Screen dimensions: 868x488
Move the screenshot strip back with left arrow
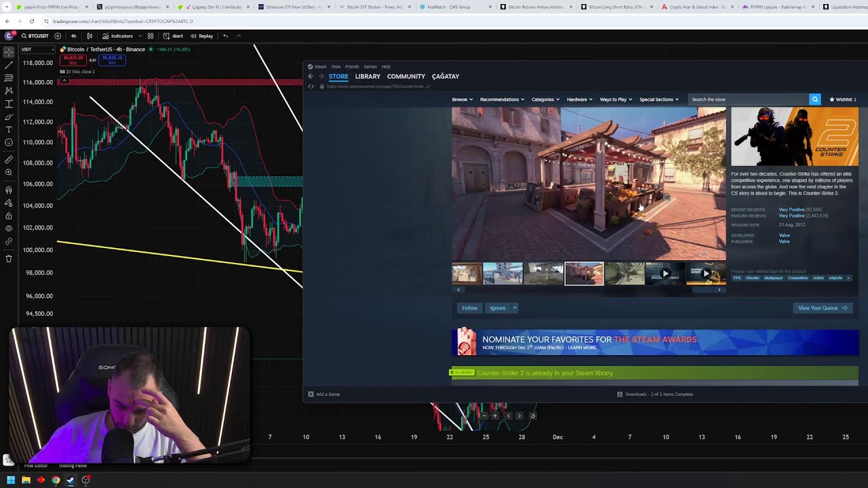click(x=458, y=289)
